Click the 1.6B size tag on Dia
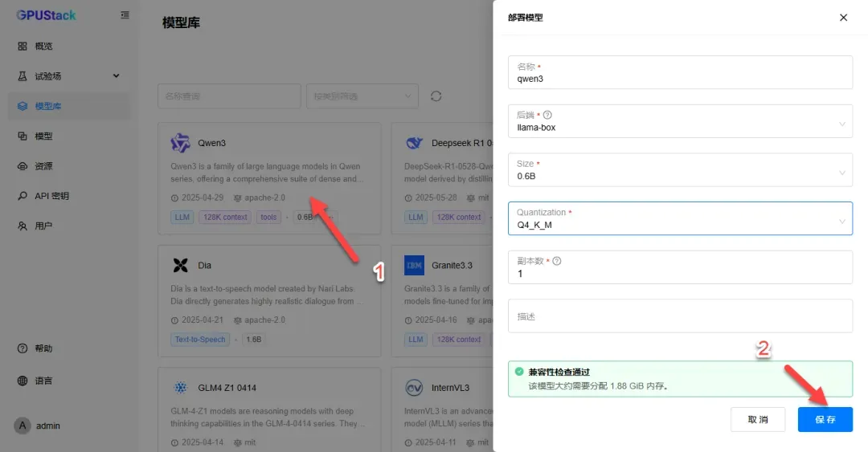This screenshot has height=452, width=868. [x=253, y=339]
